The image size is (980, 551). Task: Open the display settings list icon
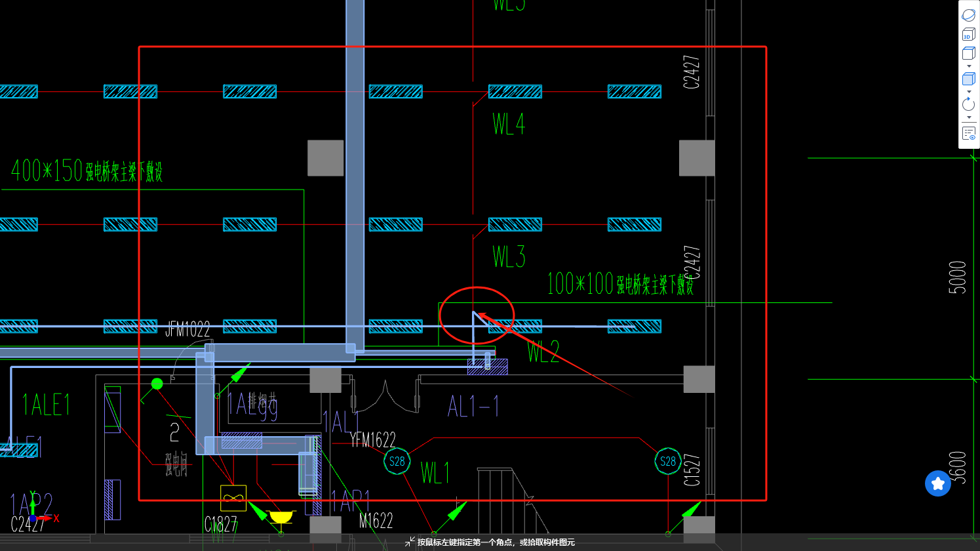(x=969, y=133)
